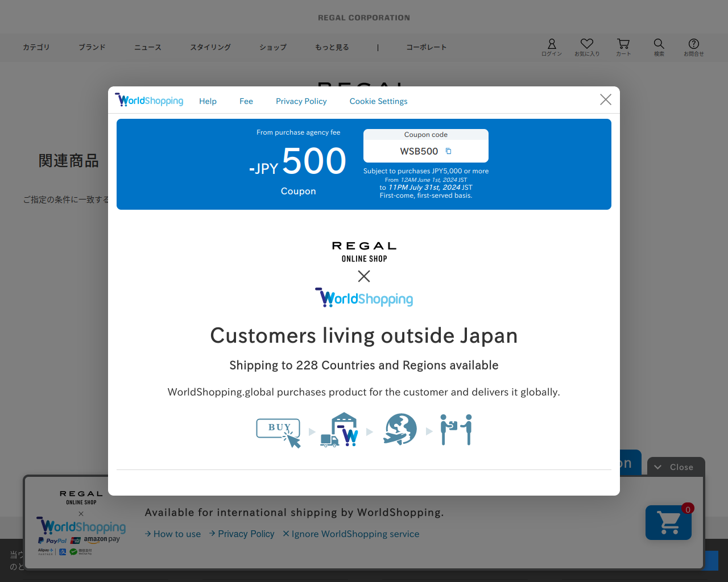
Task: Click 'Shipping to 228 Countries and Regions available'
Action: (x=364, y=365)
